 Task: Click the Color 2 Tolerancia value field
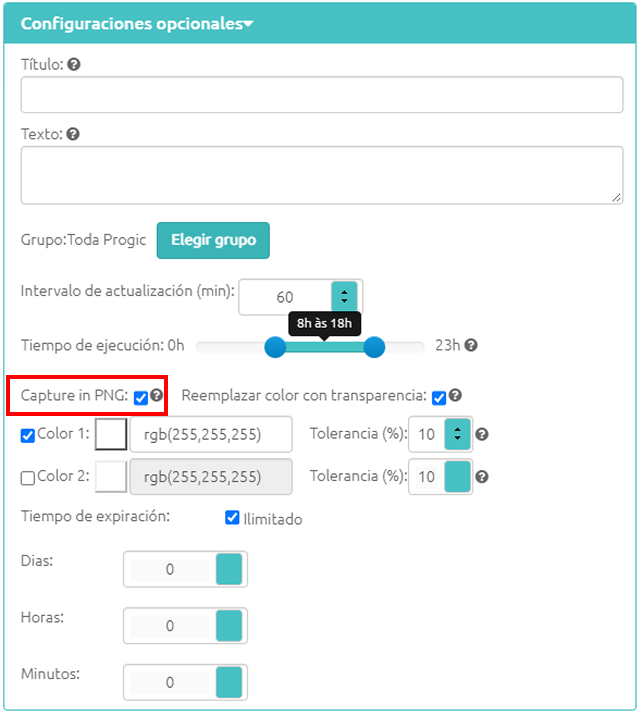coord(427,477)
